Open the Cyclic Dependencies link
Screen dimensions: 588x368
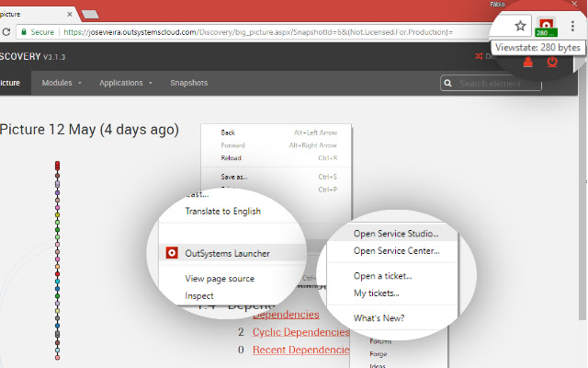300,332
